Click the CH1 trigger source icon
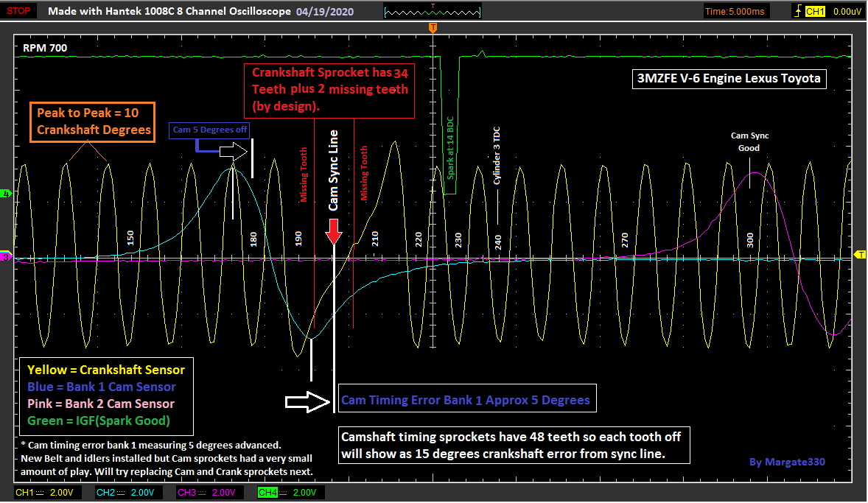This screenshot has width=868, height=503. pyautogui.click(x=814, y=11)
